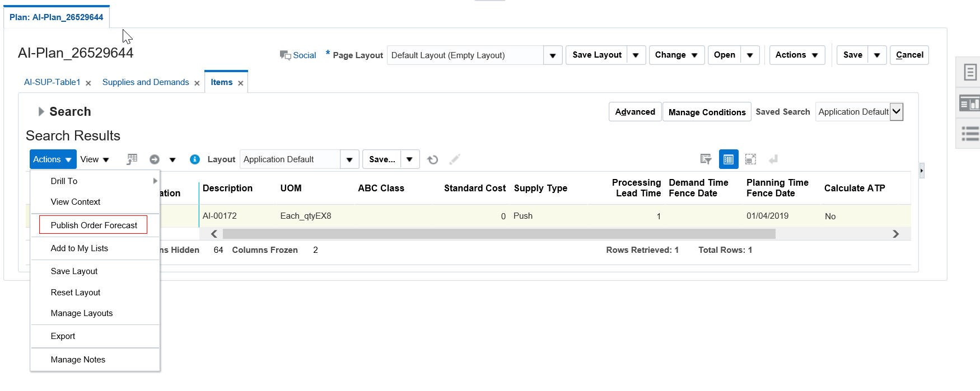Expand the Drill To submenu
This screenshot has height=391, width=980.
coord(155,181)
